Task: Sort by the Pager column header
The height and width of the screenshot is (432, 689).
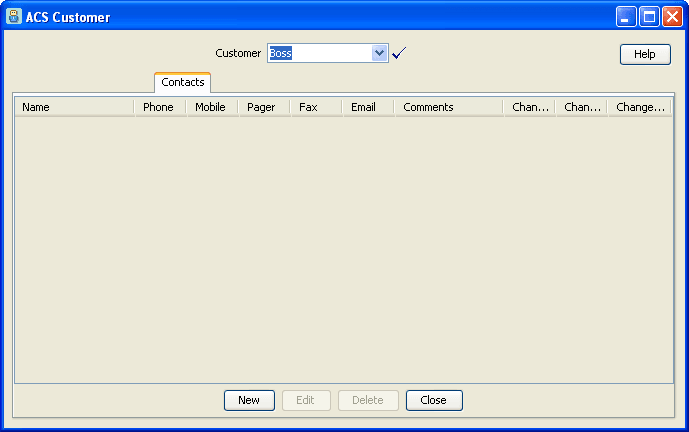Action: (264, 107)
